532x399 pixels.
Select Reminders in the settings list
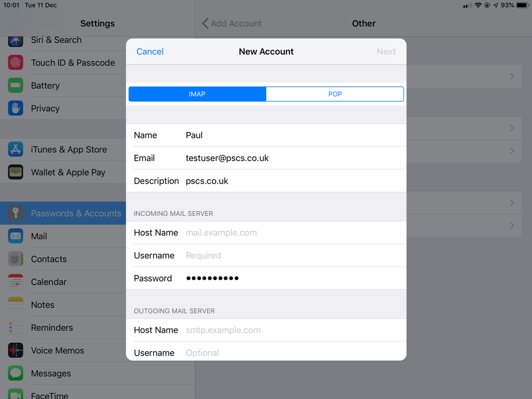[x=52, y=328]
